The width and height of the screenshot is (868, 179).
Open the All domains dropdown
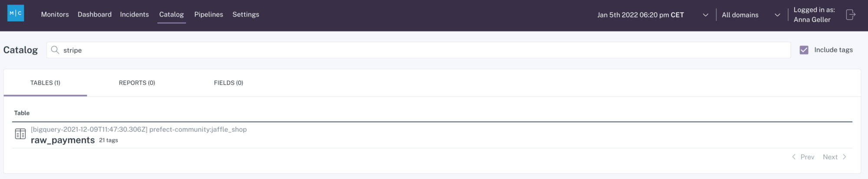[x=751, y=15]
